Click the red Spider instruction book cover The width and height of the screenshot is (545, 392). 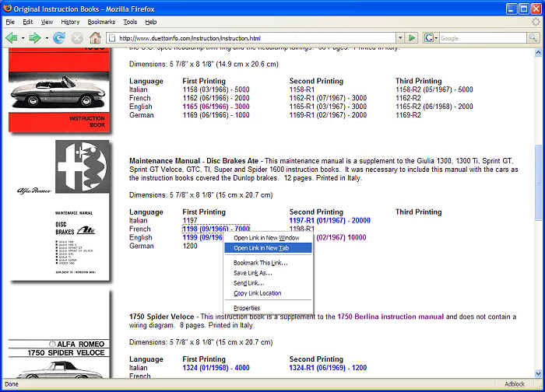(x=59, y=91)
